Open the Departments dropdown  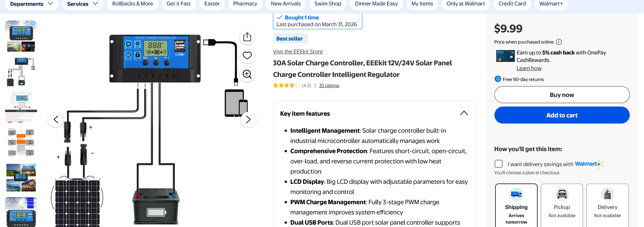point(32,4)
